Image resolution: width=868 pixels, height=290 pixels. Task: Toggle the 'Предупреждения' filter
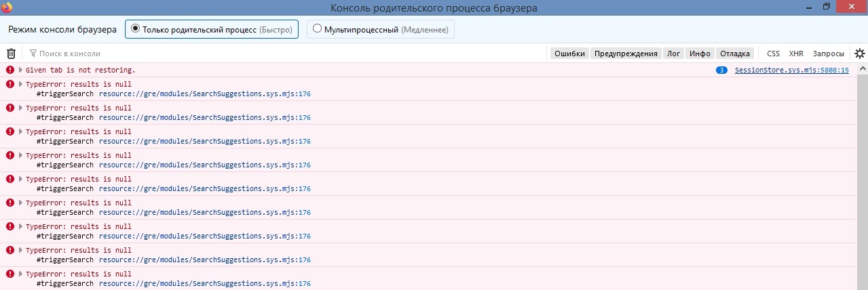626,54
